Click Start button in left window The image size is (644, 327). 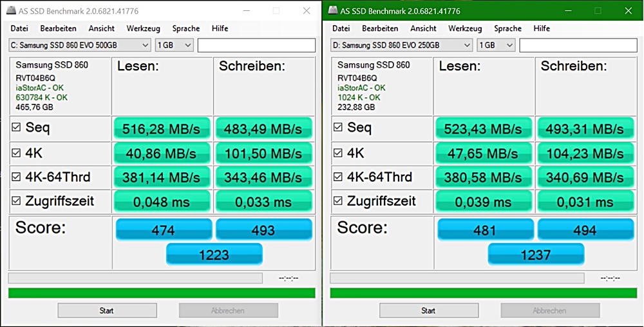pyautogui.click(x=107, y=310)
